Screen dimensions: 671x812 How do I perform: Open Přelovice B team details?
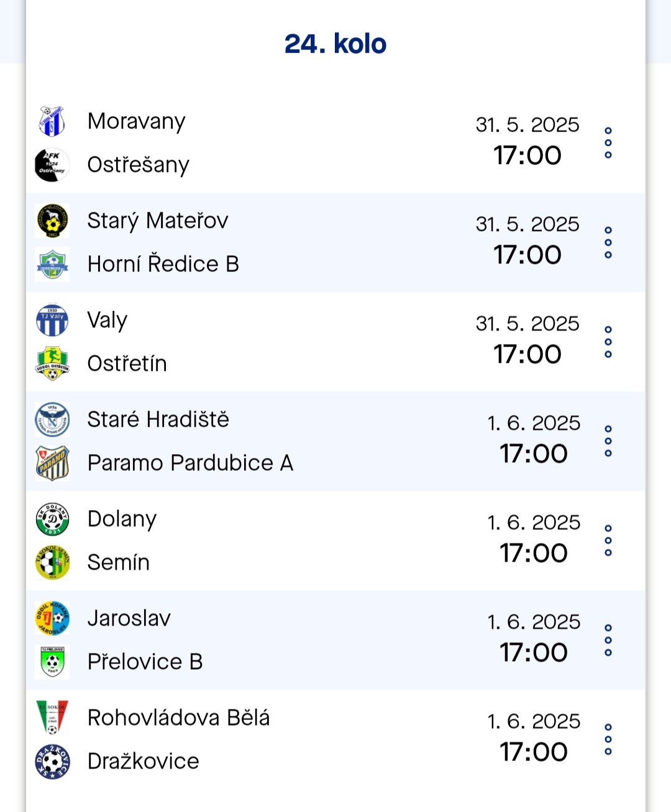tap(145, 662)
